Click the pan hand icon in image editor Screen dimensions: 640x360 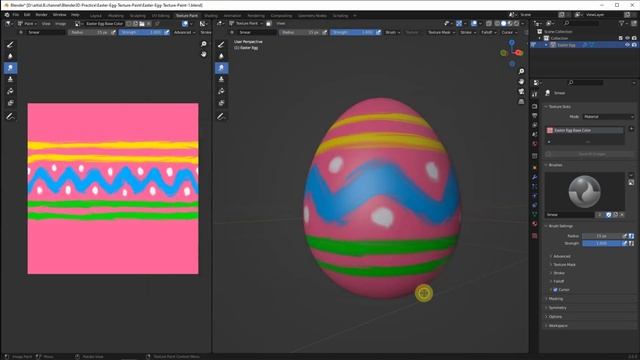(204, 54)
